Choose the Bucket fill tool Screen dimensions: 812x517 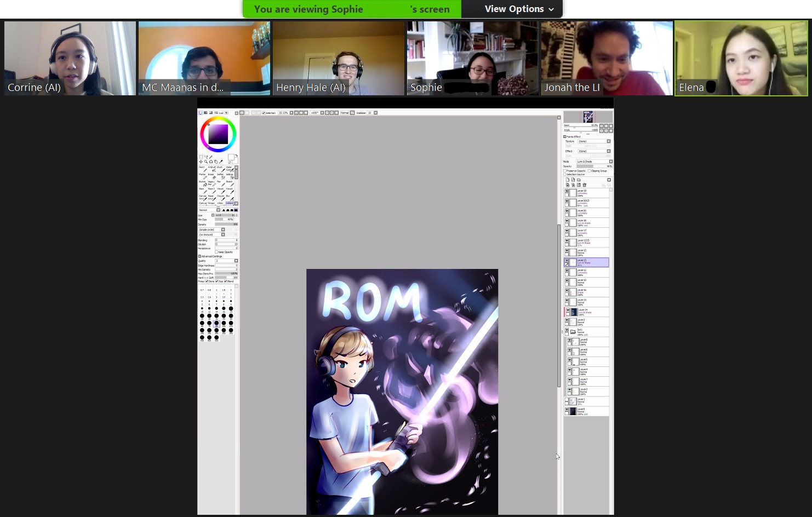(x=202, y=184)
